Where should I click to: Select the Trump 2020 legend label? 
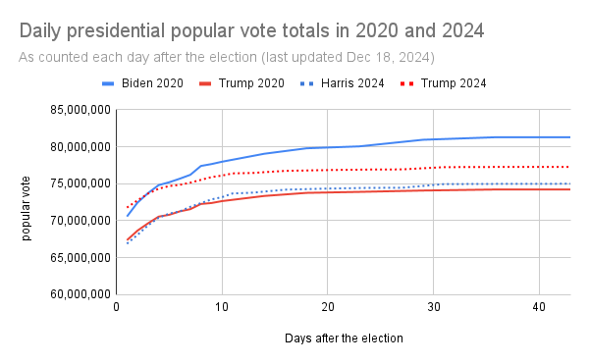tap(251, 83)
